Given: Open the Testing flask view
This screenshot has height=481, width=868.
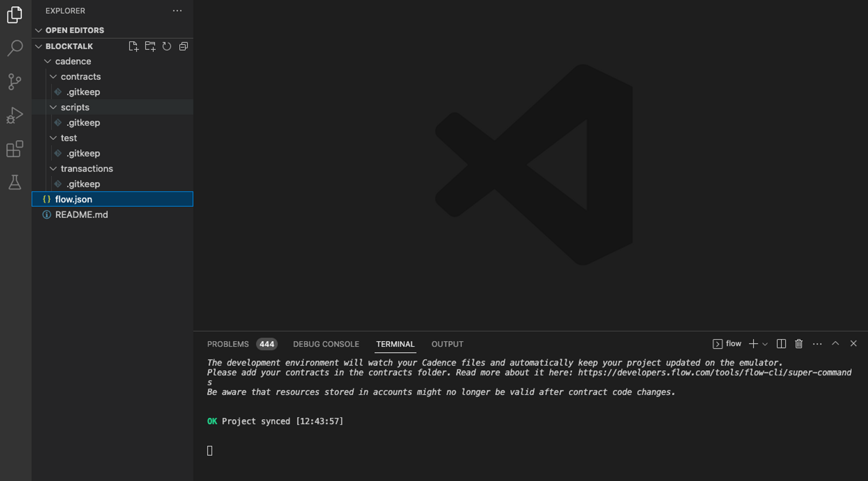Looking at the screenshot, I should 15,182.
